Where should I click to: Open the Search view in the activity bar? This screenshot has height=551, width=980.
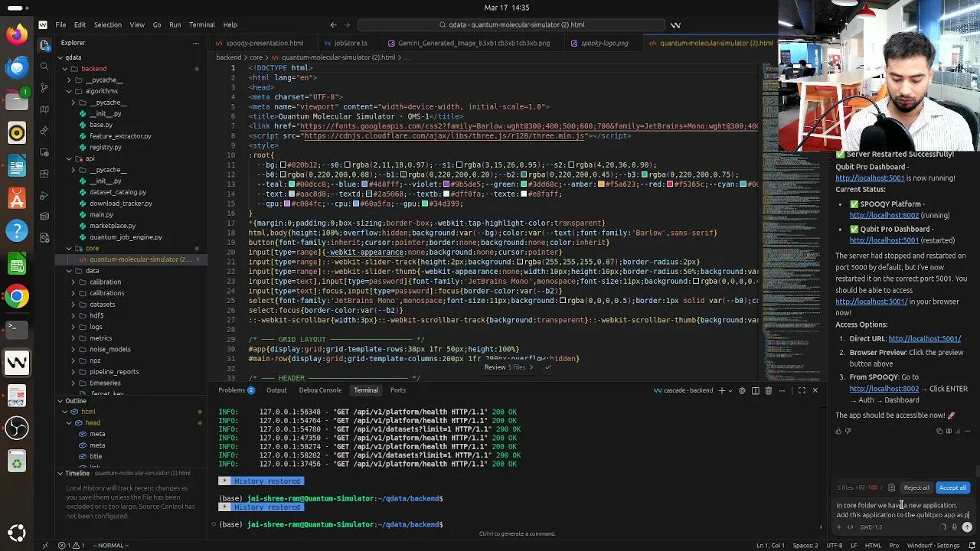point(44,67)
